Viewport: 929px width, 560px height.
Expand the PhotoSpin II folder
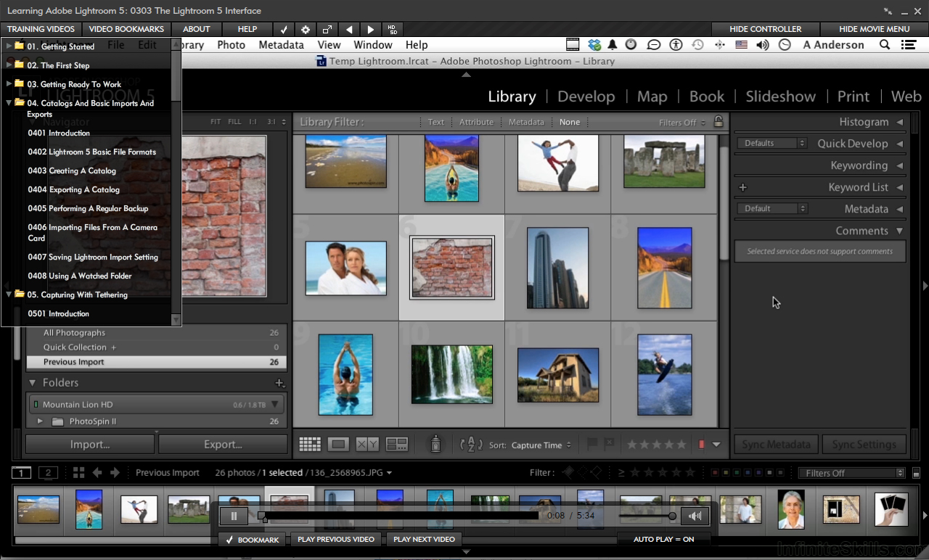pyautogui.click(x=41, y=421)
